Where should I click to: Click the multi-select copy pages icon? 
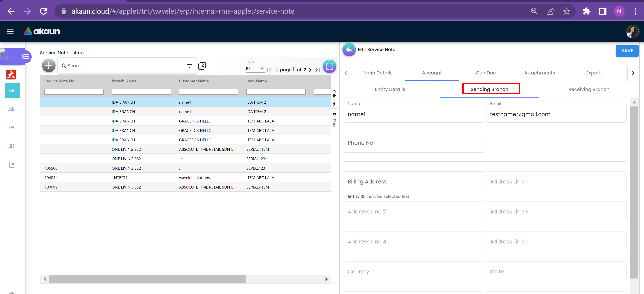(202, 66)
